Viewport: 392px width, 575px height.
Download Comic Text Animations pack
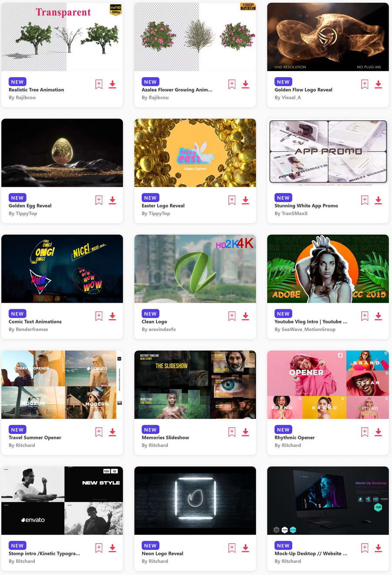click(112, 316)
